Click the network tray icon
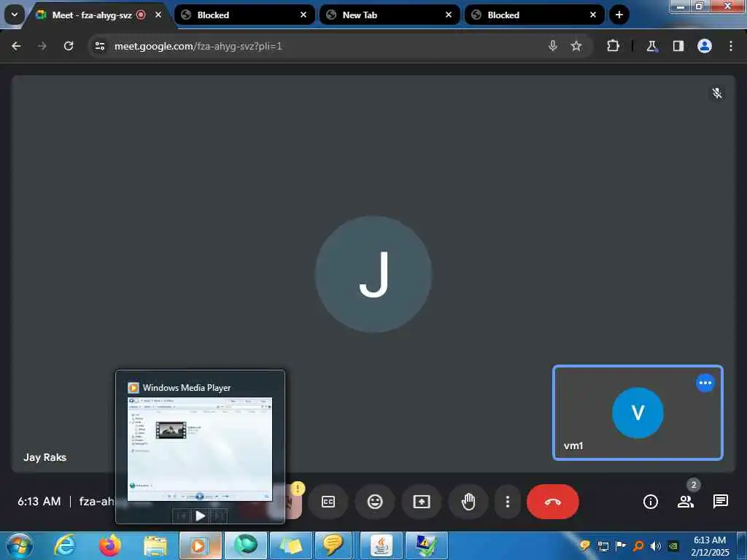Screen dimensions: 747x560 (x=603, y=545)
